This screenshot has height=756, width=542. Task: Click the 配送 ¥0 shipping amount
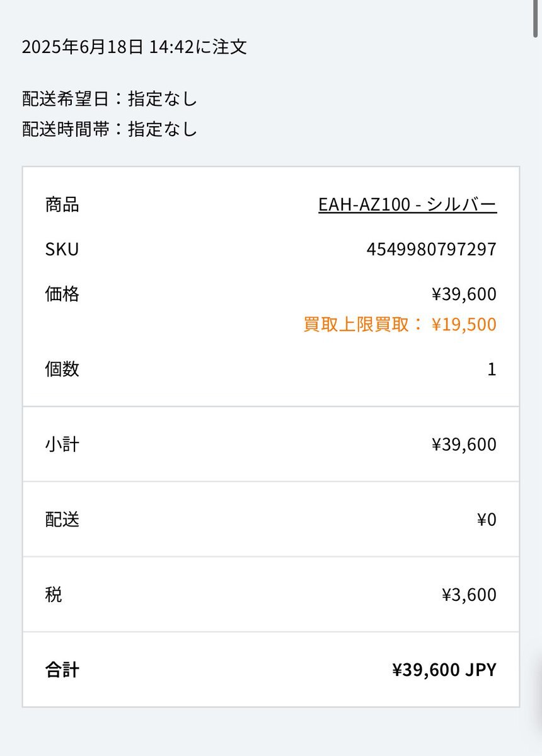(x=487, y=520)
